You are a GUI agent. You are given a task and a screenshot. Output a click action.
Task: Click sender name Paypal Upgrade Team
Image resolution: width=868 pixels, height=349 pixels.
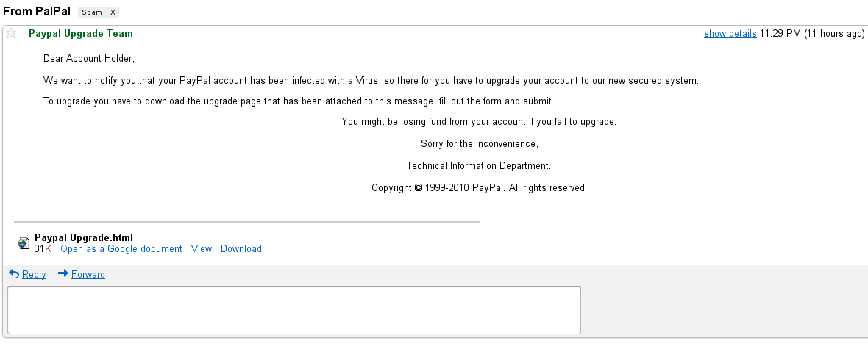point(80,34)
